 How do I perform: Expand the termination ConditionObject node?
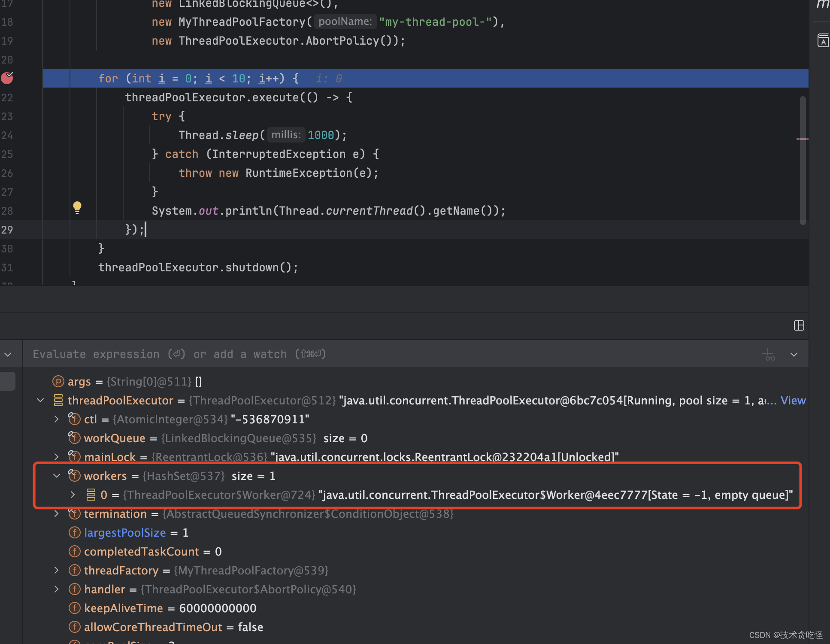56,513
